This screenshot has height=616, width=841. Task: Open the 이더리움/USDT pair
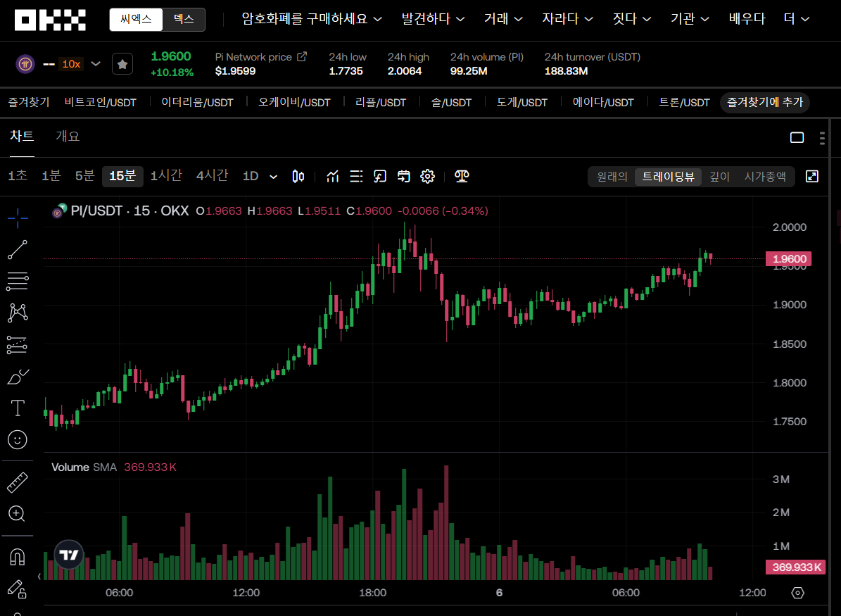(197, 102)
